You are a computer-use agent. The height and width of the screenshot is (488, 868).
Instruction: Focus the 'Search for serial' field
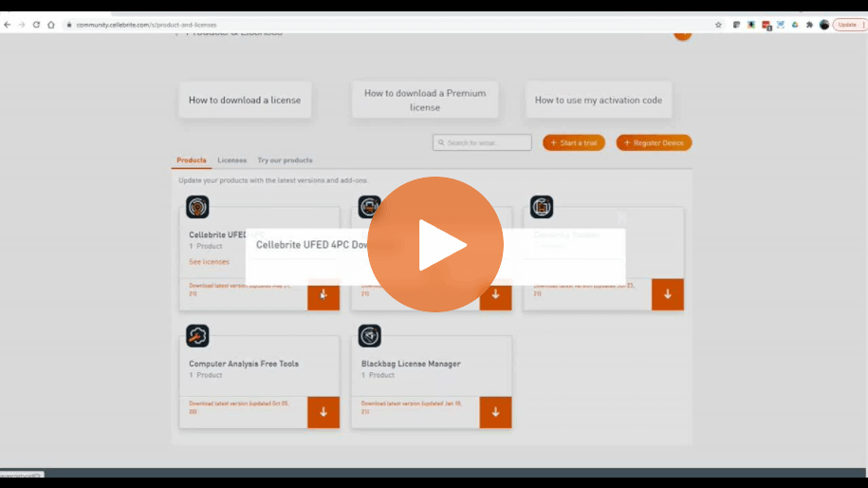click(x=482, y=143)
